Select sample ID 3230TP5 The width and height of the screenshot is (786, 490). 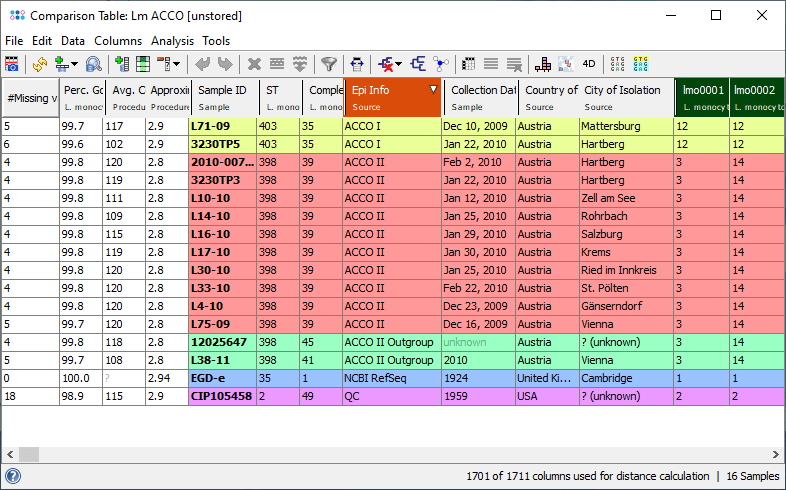223,144
